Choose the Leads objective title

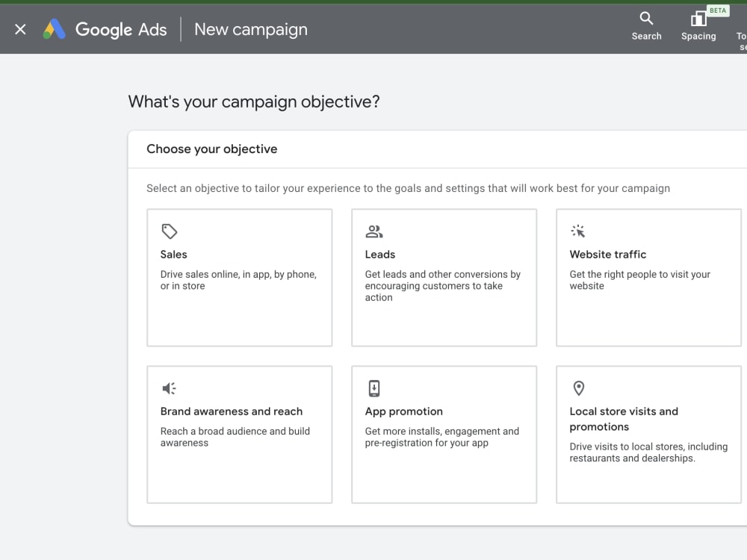tap(379, 255)
